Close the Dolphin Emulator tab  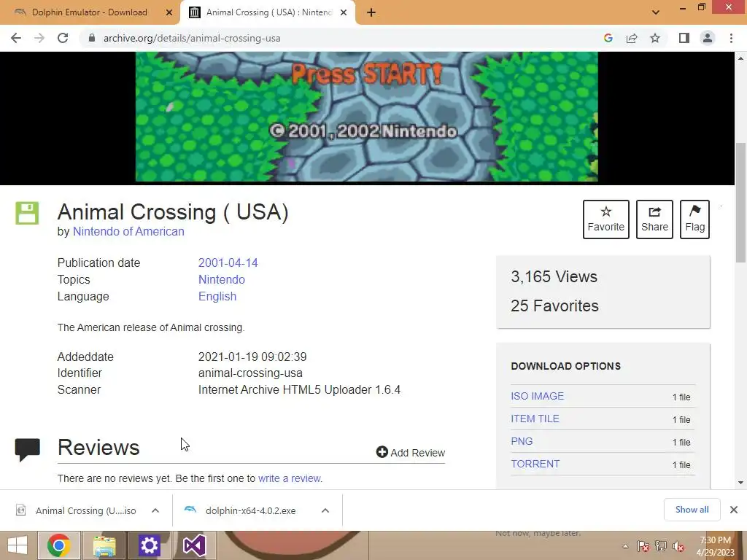click(x=169, y=13)
